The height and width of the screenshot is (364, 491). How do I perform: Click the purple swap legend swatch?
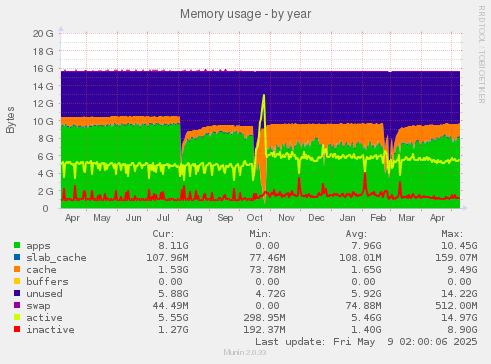(x=17, y=305)
